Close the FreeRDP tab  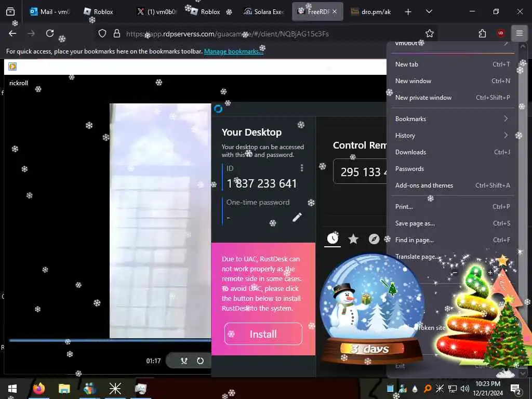tap(335, 11)
